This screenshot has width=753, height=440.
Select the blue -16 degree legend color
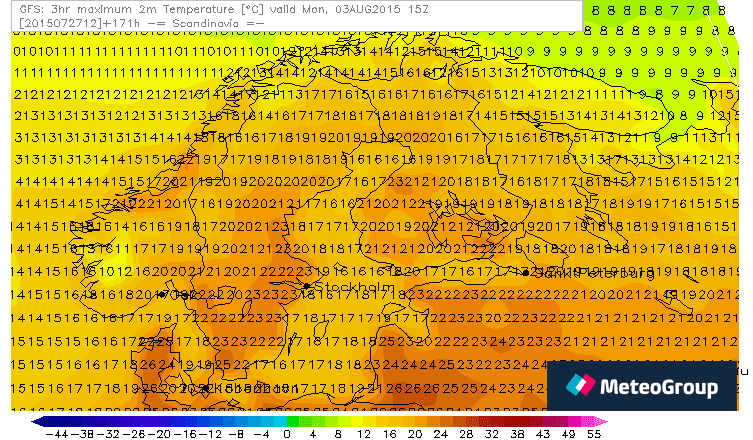[x=187, y=422]
